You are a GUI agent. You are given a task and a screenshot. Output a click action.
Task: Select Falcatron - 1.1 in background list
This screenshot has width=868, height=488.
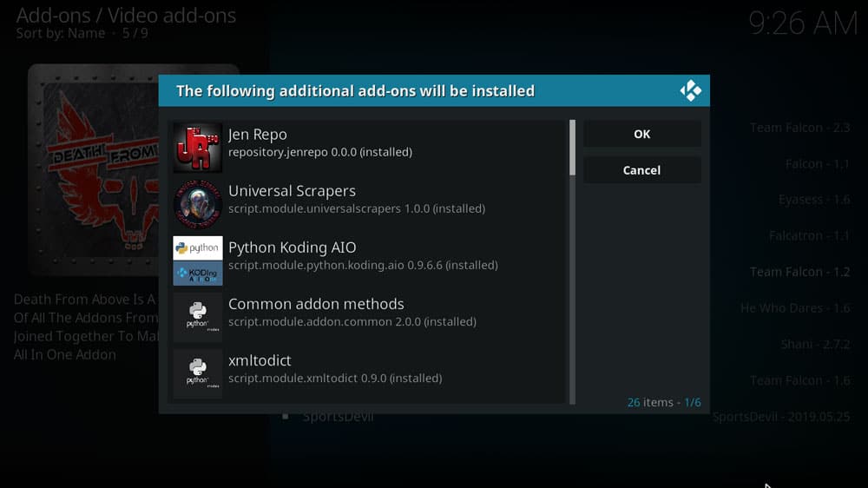point(809,236)
